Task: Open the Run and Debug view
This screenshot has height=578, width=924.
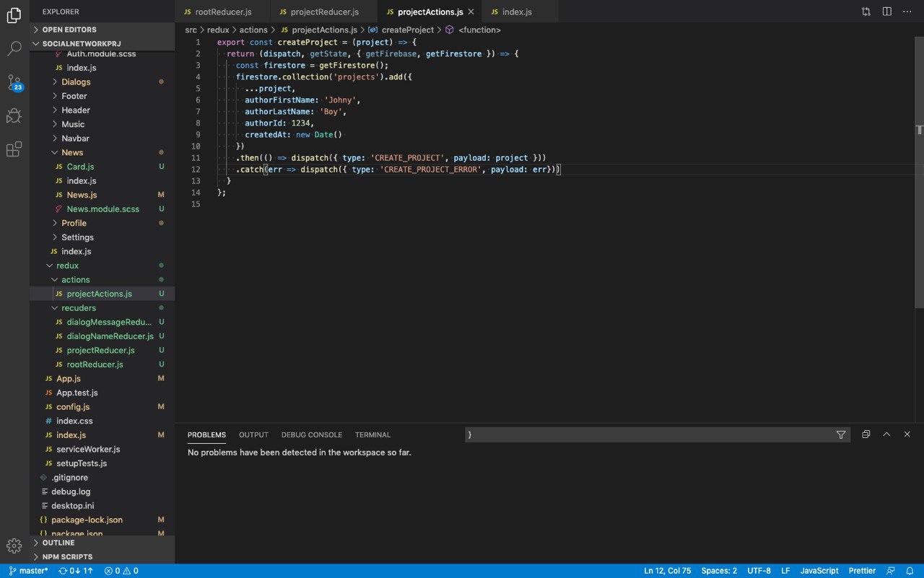Action: coord(14,115)
